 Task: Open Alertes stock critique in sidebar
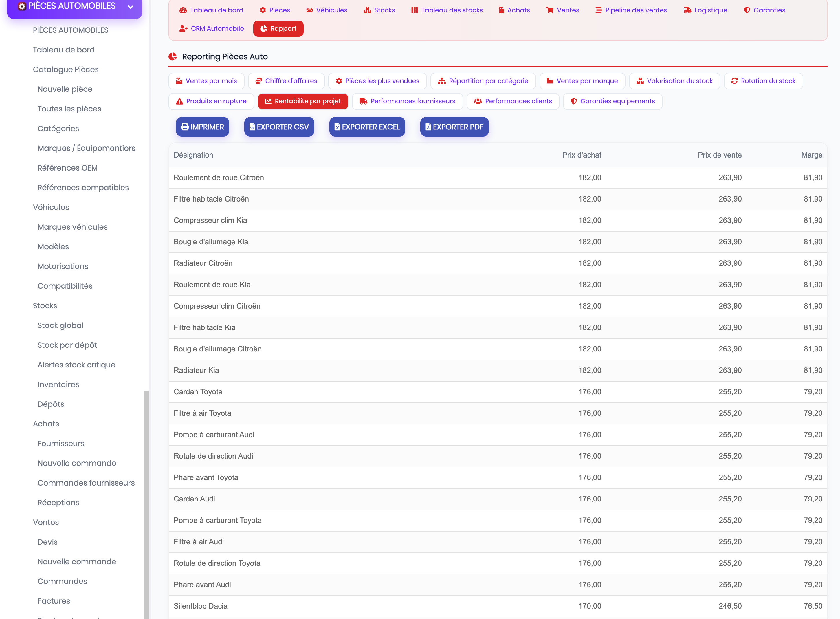click(x=76, y=365)
